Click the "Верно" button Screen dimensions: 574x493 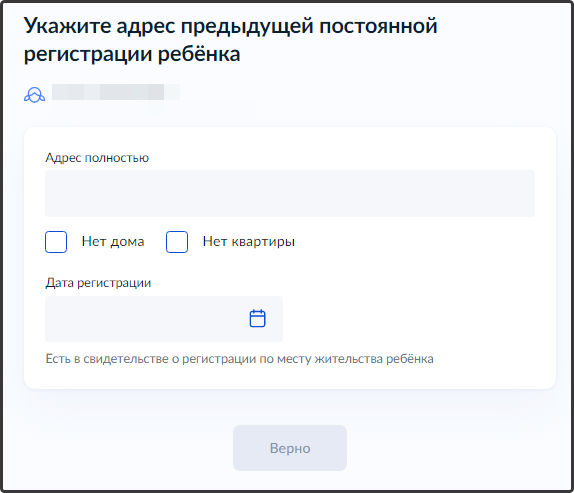[290, 448]
